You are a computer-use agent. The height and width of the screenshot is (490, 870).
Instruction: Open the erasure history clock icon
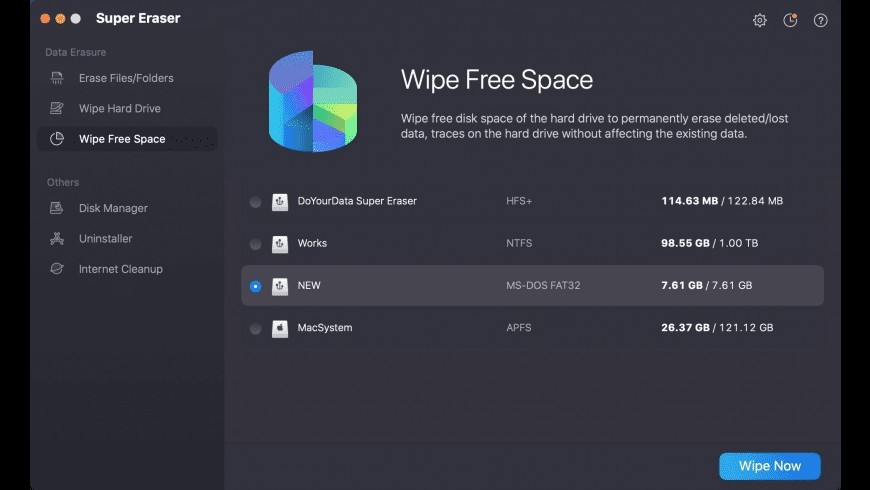click(790, 21)
